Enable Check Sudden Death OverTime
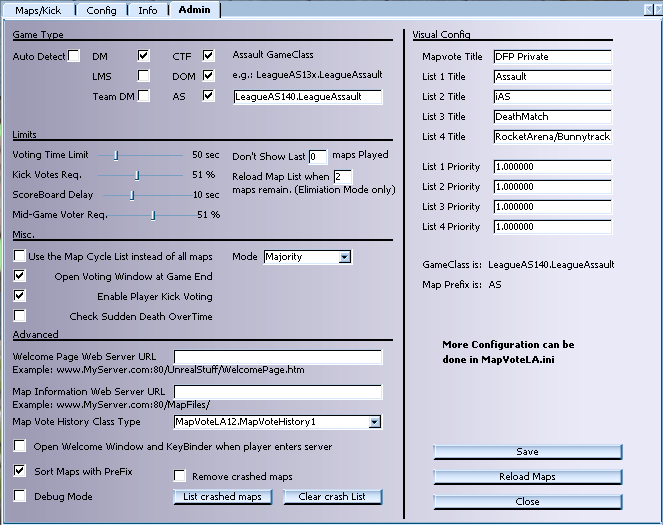The height and width of the screenshot is (525, 663). pyautogui.click(x=19, y=315)
